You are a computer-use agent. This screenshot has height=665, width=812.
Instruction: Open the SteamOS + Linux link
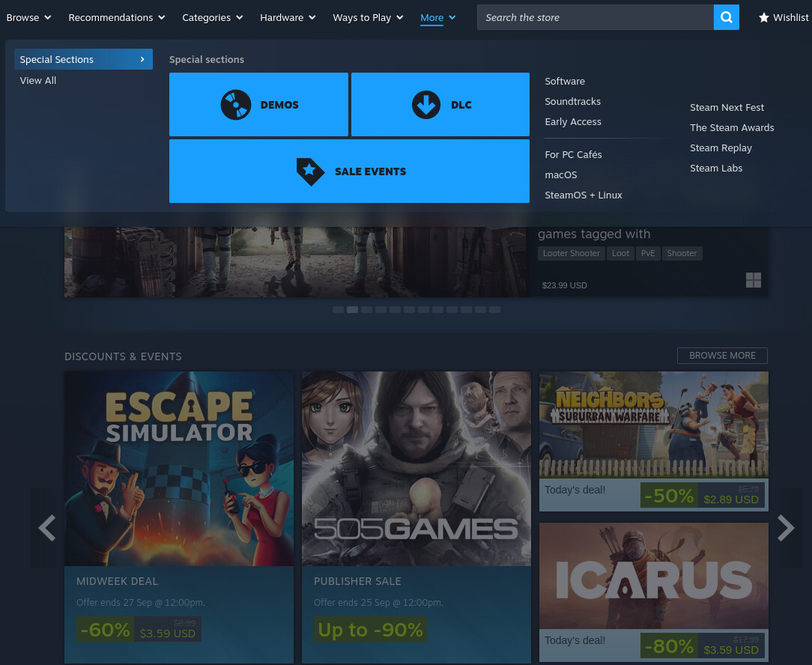click(583, 195)
